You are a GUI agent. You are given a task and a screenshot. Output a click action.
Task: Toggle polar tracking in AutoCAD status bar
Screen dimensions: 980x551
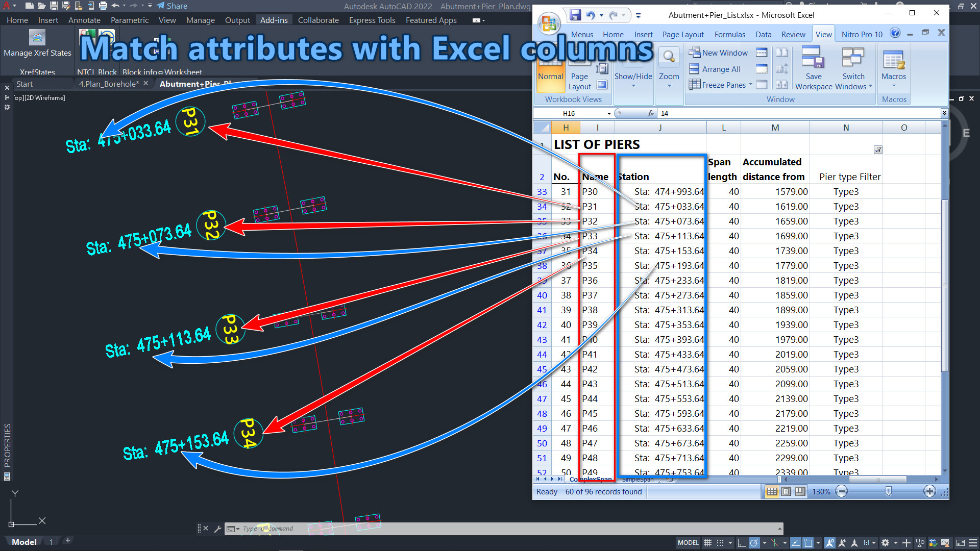[x=754, y=543]
